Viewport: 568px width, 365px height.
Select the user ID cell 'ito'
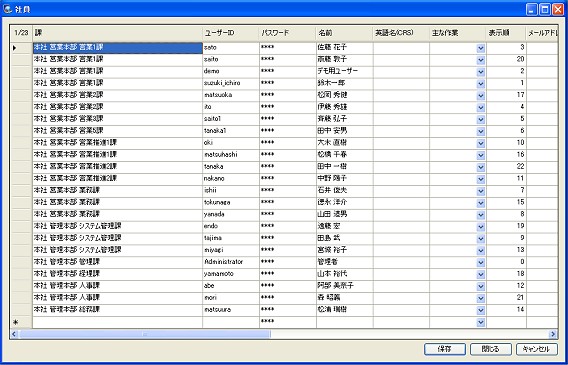[231, 108]
